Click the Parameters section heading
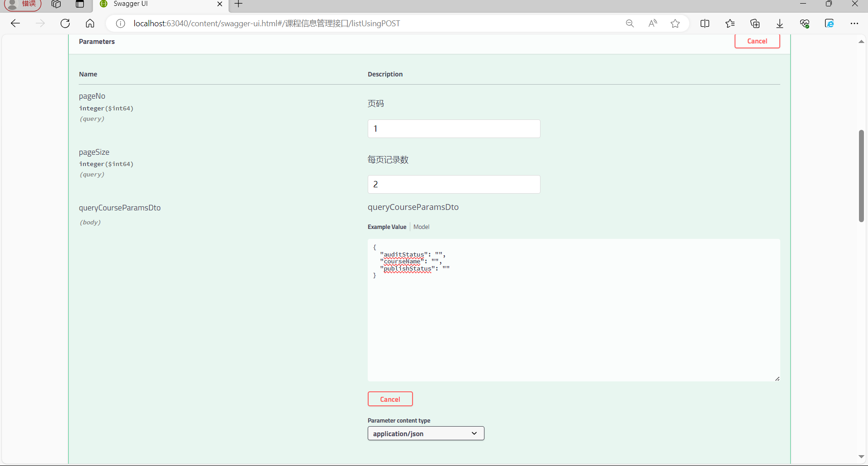Screen dimensions: 868x466 pos(97,42)
